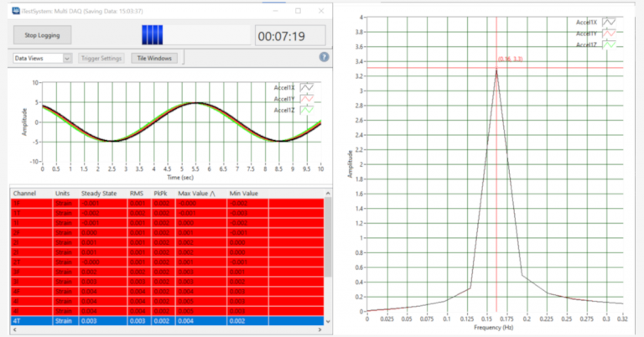
Task: Click the table scroll down arrow
Action: (x=328, y=322)
